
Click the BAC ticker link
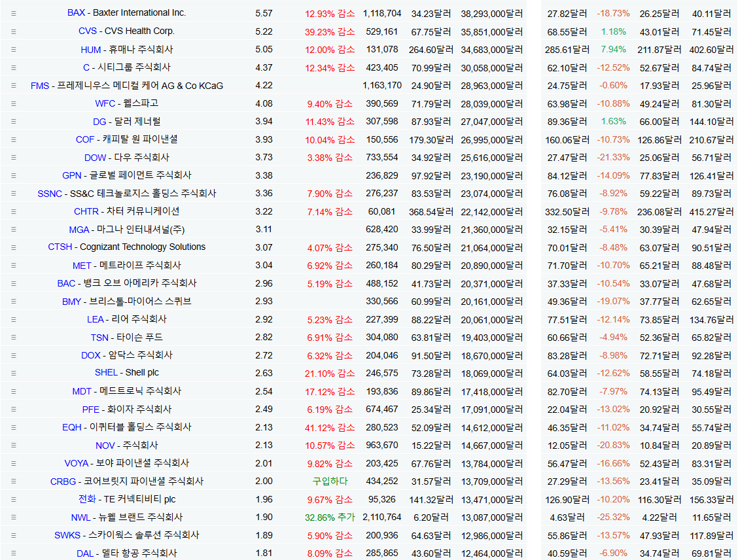point(66,283)
